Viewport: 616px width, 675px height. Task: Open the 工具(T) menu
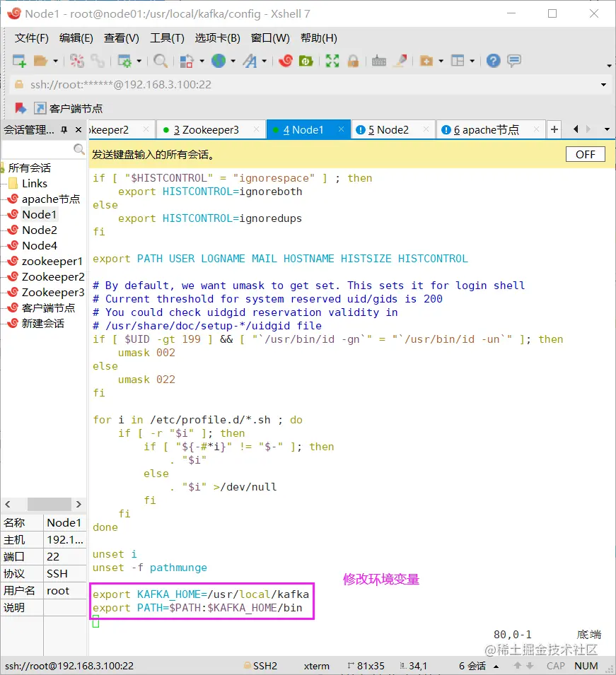[x=167, y=38]
